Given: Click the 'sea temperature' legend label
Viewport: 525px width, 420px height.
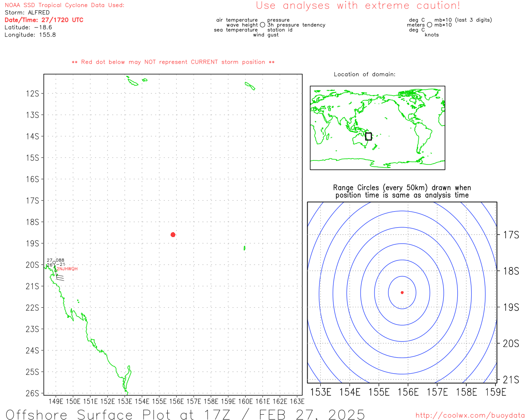Looking at the screenshot, I should point(236,30).
